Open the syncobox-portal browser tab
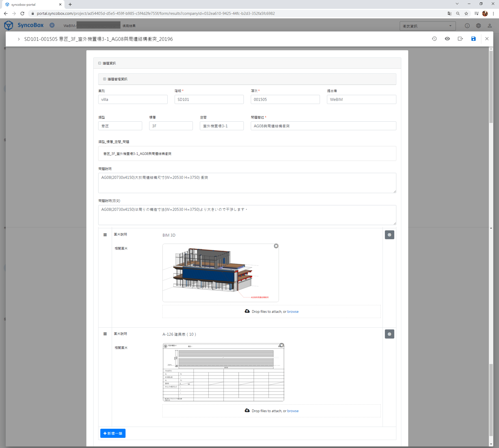Viewport: 499px width, 448px height. [x=32, y=4]
